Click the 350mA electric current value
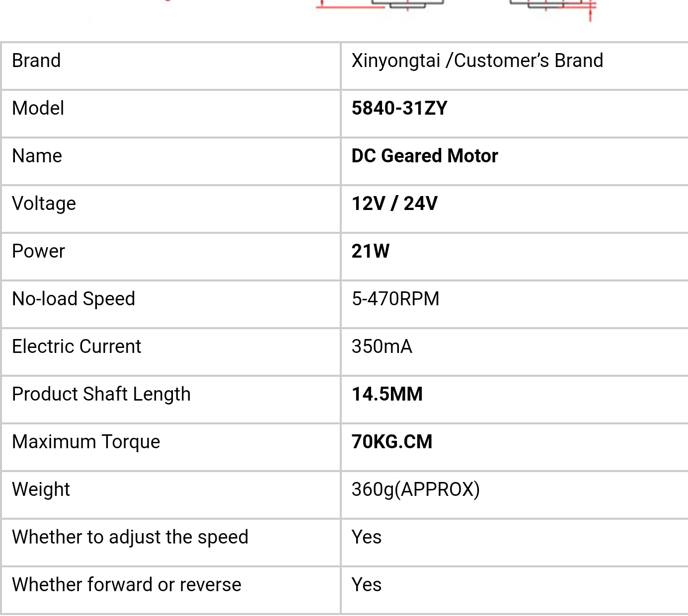The image size is (688, 616). 382,346
